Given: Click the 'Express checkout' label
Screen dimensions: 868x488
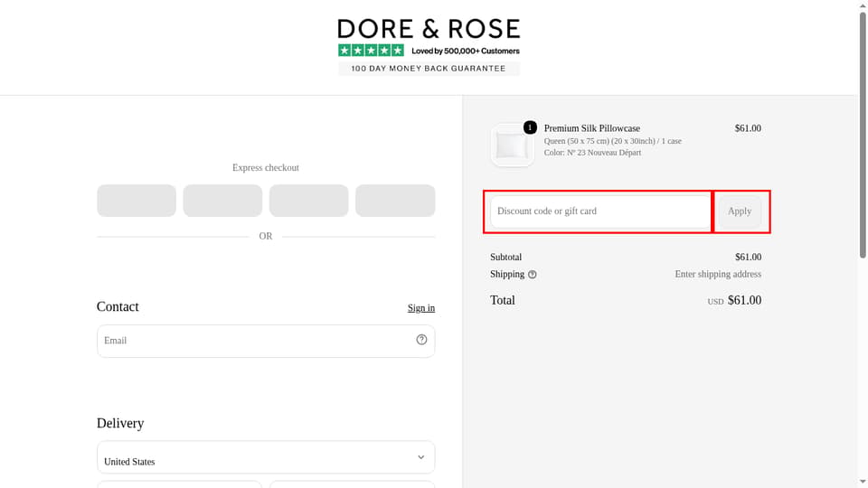Looking at the screenshot, I should (266, 168).
